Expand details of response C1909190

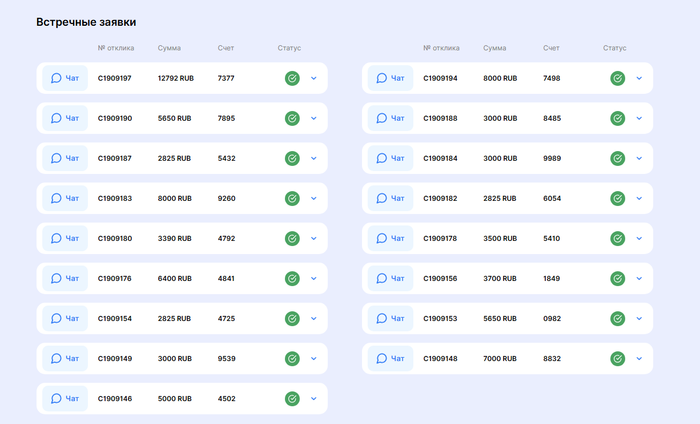click(314, 118)
